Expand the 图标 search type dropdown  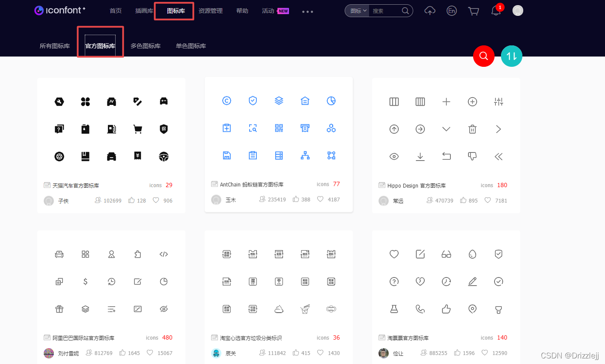358,11
